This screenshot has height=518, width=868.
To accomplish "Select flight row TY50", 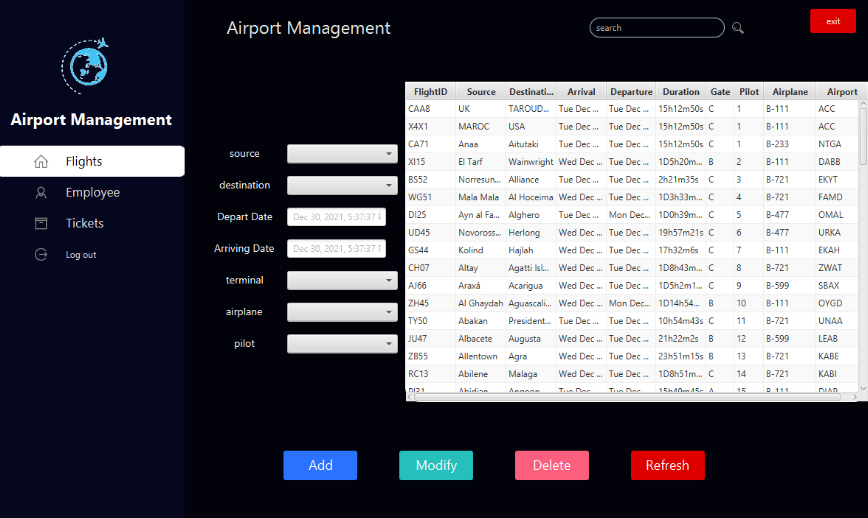I will coord(632,321).
